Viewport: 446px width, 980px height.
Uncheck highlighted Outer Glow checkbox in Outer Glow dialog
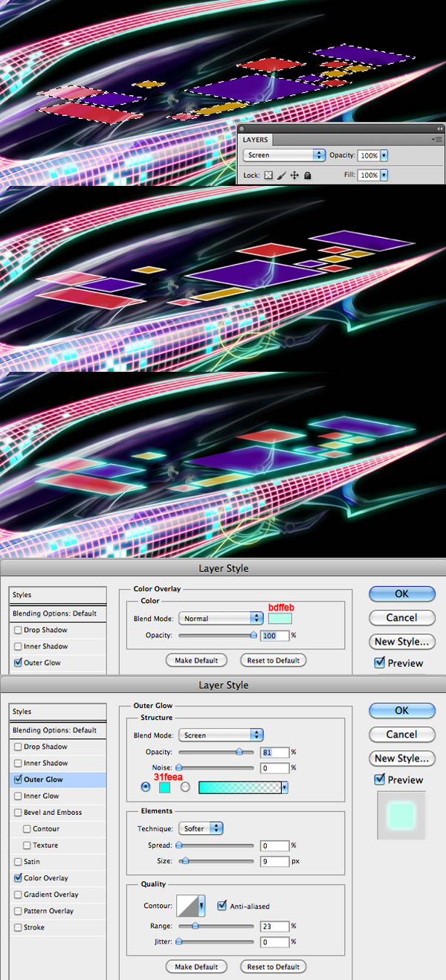click(x=18, y=779)
